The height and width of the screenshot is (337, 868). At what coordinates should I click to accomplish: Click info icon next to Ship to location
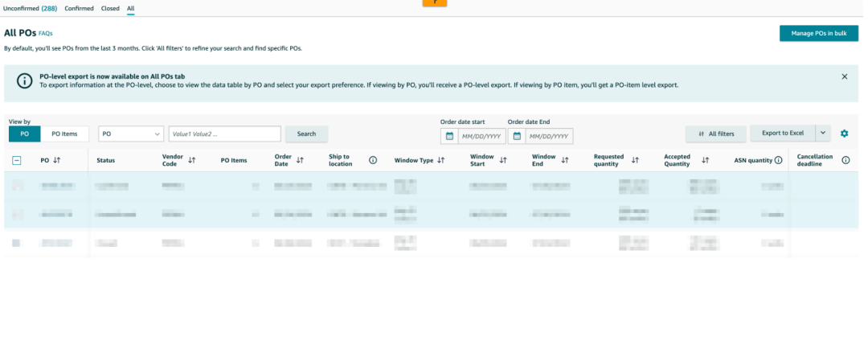point(373,161)
